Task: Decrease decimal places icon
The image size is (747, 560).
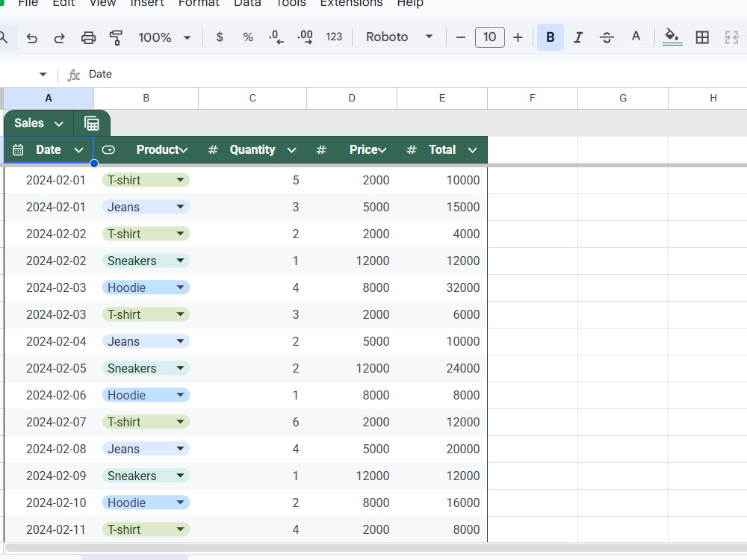Action: [x=276, y=37]
